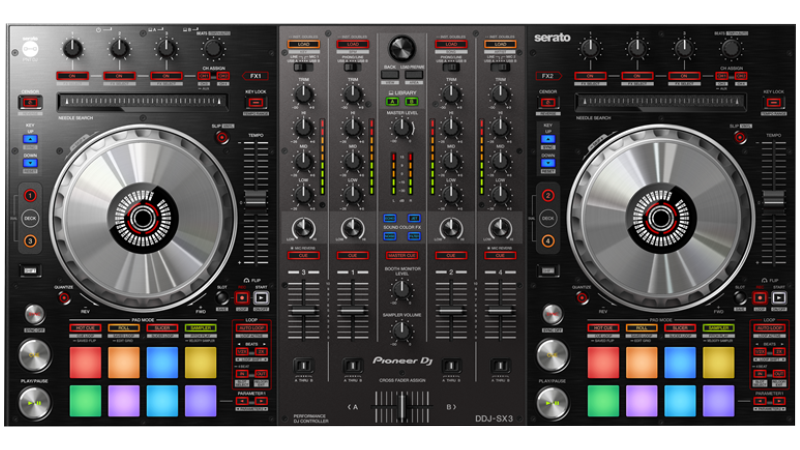The width and height of the screenshot is (800, 450).
Task: Tap the red top-left performance pad on left deck
Action: coord(85,362)
